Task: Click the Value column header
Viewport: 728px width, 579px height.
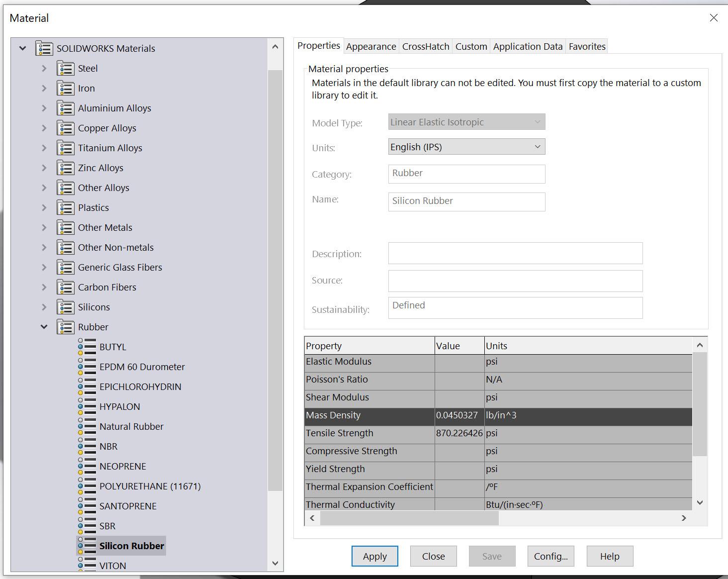Action: [x=460, y=346]
